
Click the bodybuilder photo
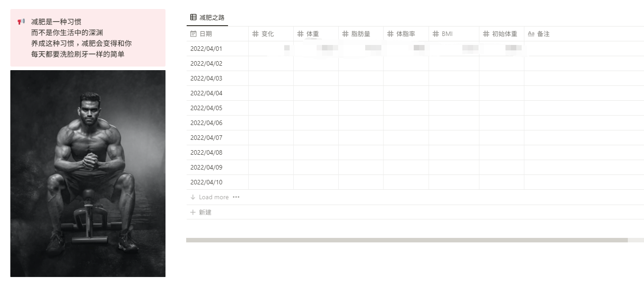[x=88, y=174]
